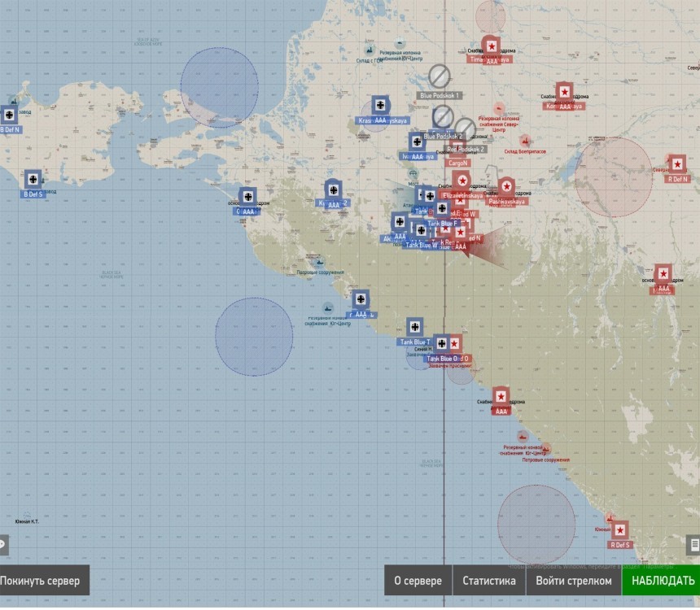Select the Korenovskaya red airfield icon

565,92
